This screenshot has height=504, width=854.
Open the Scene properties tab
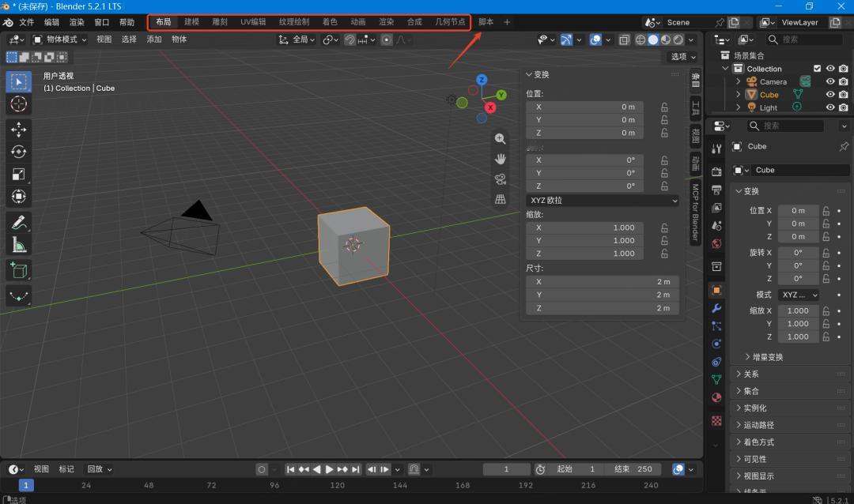pos(716,226)
